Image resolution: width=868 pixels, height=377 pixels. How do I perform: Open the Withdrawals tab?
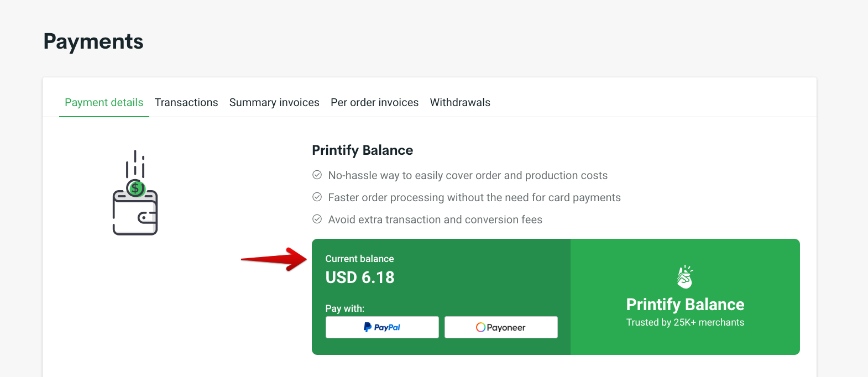(460, 102)
